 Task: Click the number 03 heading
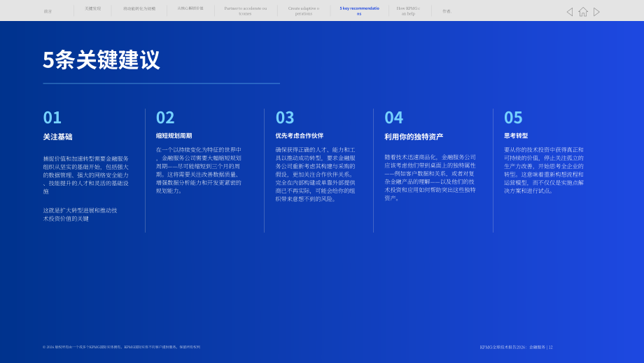[x=285, y=118]
